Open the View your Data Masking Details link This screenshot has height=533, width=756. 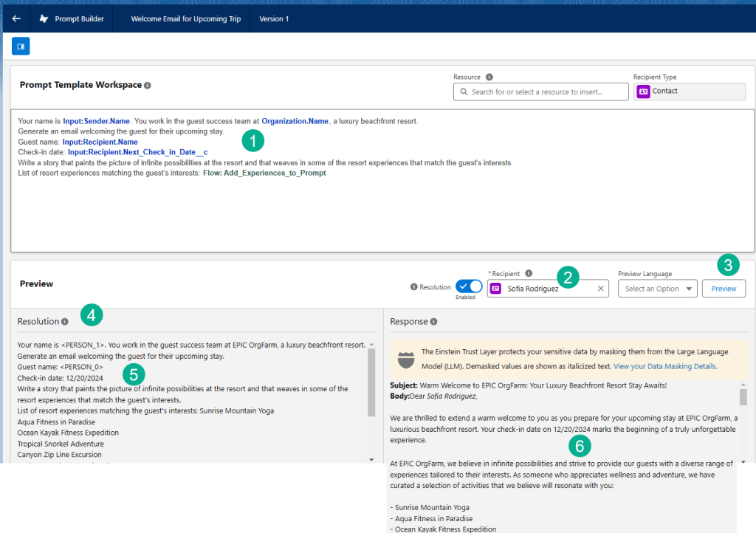[664, 366]
